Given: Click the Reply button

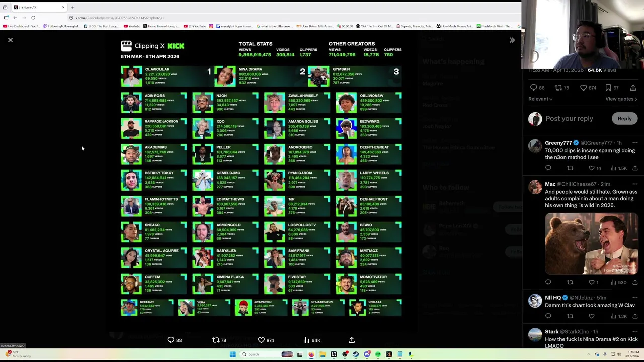Looking at the screenshot, I should pyautogui.click(x=624, y=119).
